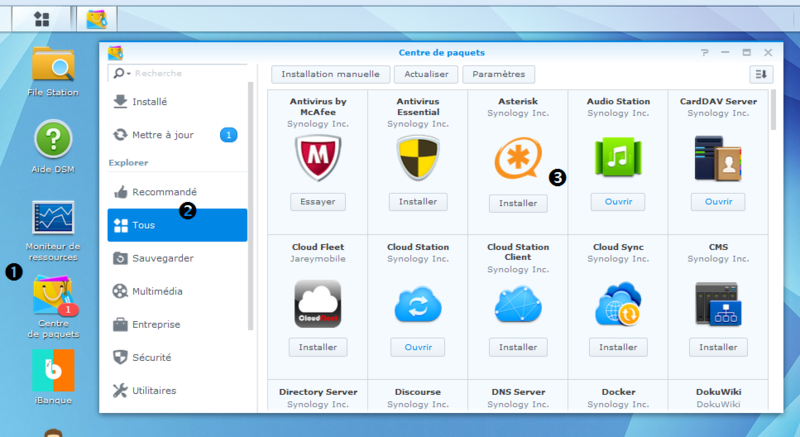Click the Antivirus Essential shield icon

point(418,157)
